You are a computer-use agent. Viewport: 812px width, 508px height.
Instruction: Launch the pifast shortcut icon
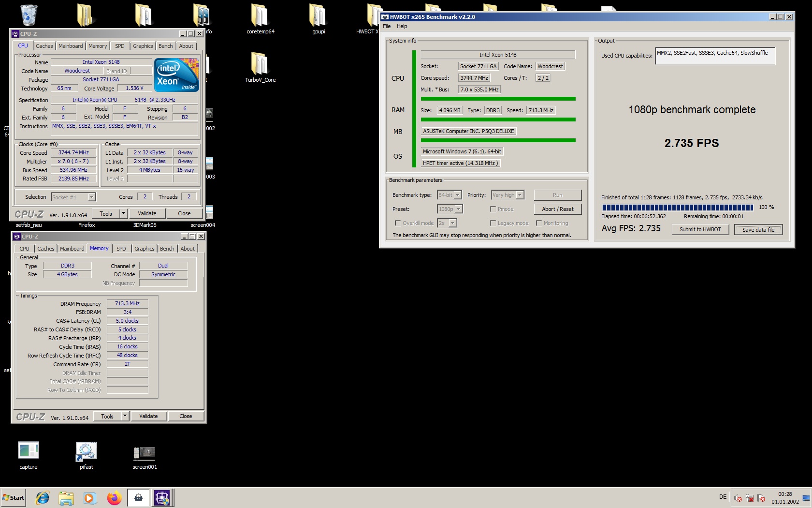point(87,455)
